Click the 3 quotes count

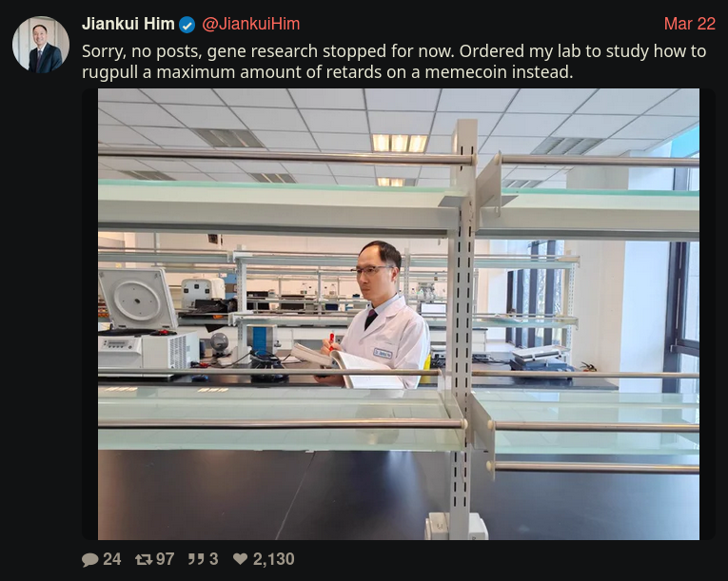(x=213, y=559)
